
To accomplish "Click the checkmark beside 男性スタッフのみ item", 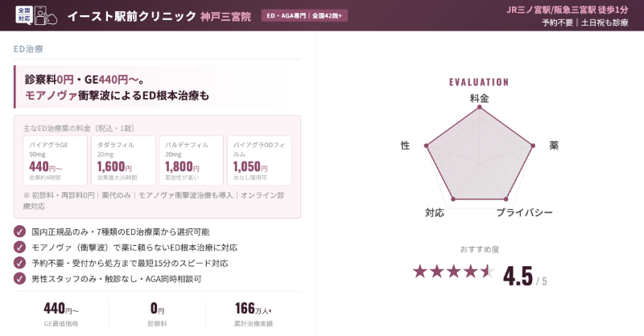I will (20, 278).
